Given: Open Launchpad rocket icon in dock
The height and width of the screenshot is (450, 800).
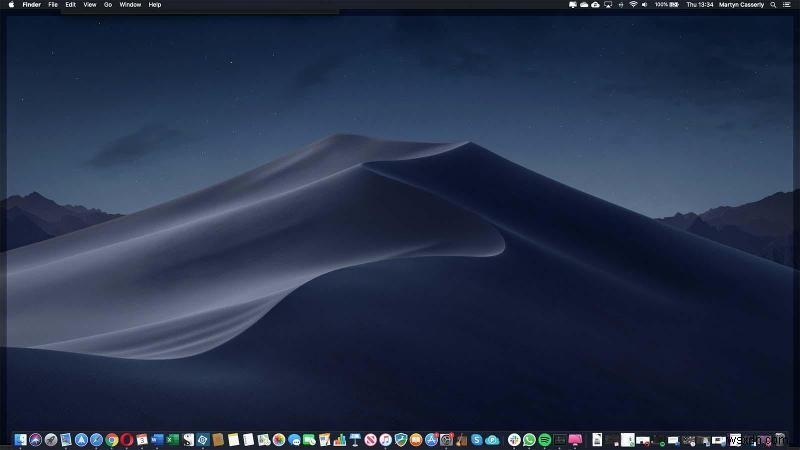Looking at the screenshot, I should point(51,440).
